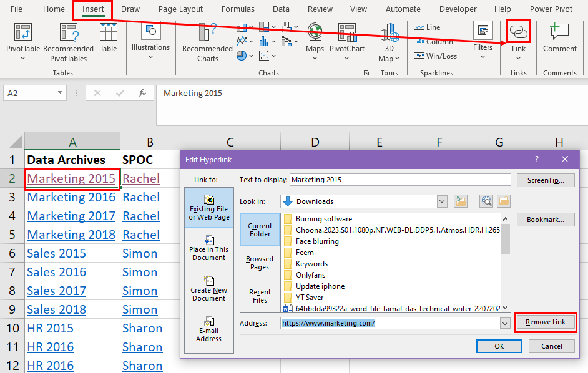Click the Insert Function fx button
Image resolution: width=588 pixels, height=373 pixels.
coord(142,93)
